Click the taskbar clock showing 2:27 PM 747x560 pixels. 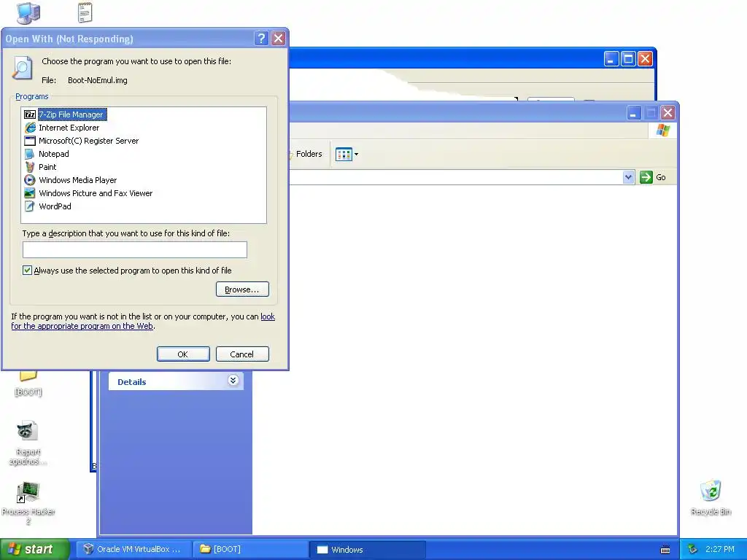click(720, 549)
